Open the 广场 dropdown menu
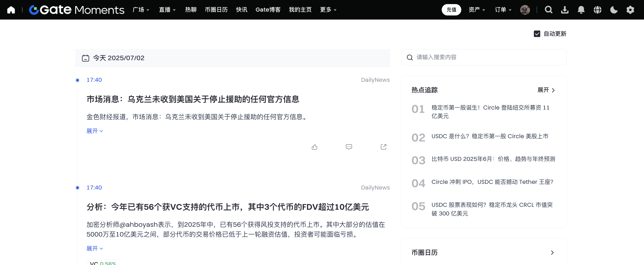Image resolution: width=644 pixels, height=265 pixels. coord(141,10)
